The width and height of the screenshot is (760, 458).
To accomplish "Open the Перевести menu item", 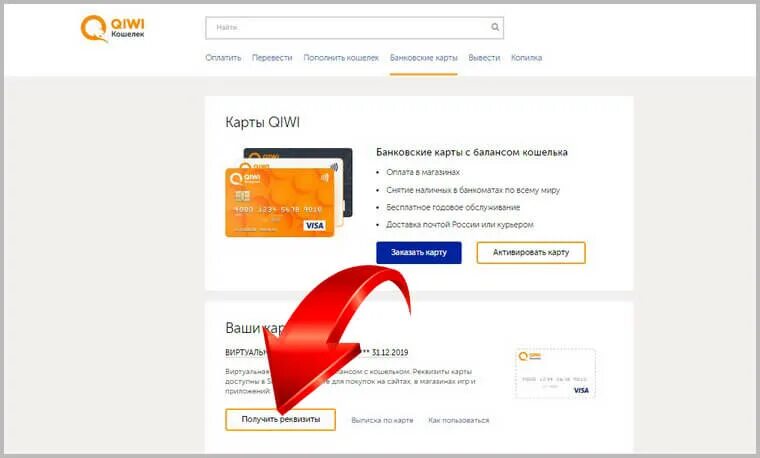I will [272, 58].
